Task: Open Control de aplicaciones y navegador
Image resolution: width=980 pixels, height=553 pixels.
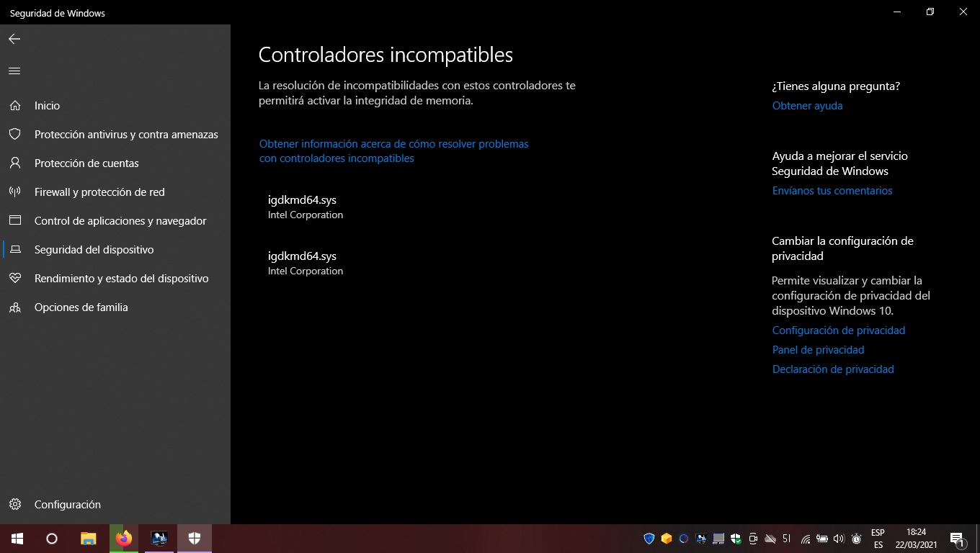Action: click(120, 221)
